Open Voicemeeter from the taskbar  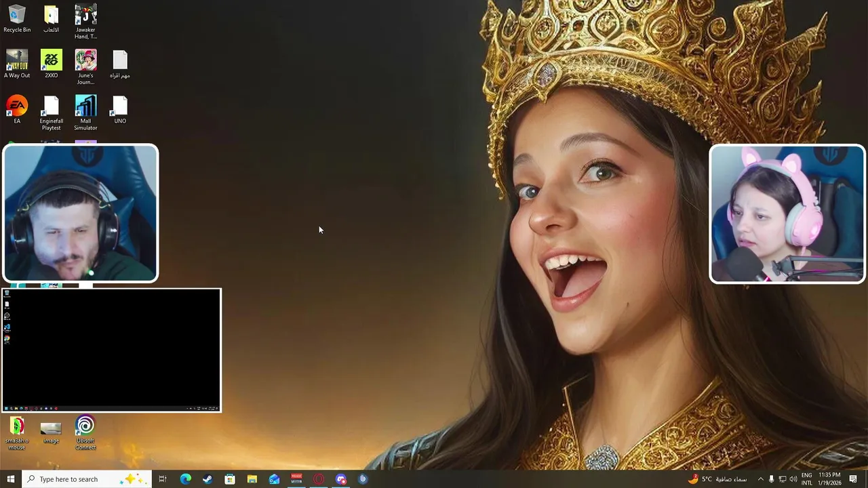(296, 479)
